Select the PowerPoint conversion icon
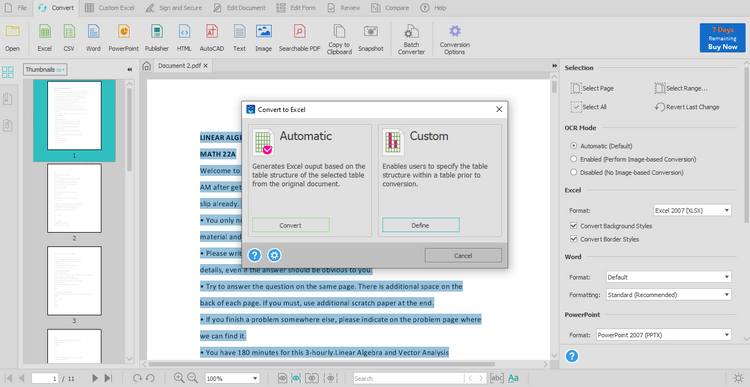Screen dimensions: 750x387 tap(123, 32)
